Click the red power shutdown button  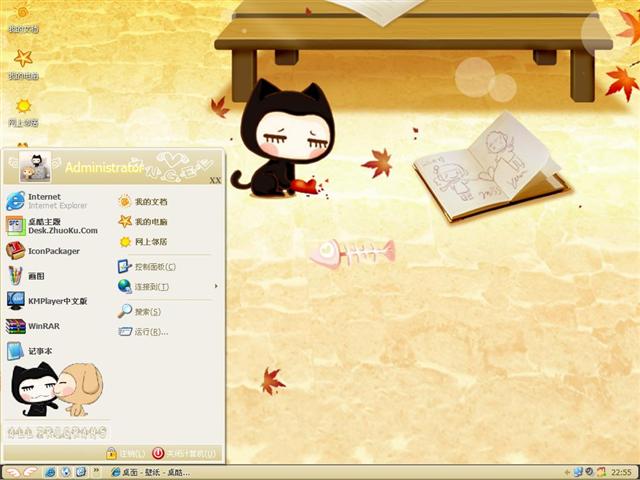(x=183, y=453)
